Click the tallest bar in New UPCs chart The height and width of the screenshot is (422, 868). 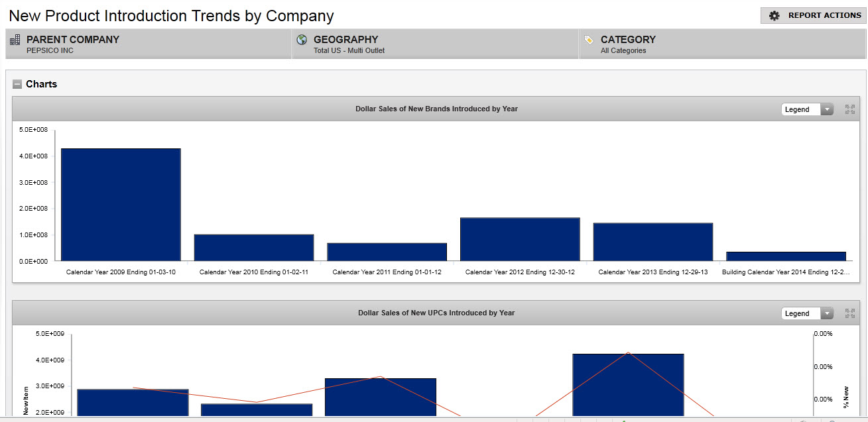click(628, 386)
